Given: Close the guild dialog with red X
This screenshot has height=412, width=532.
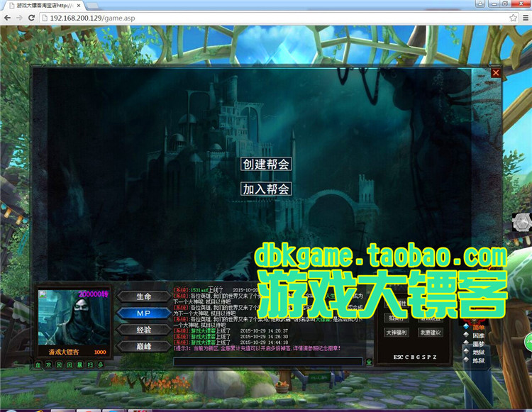Looking at the screenshot, I should pos(496,72).
